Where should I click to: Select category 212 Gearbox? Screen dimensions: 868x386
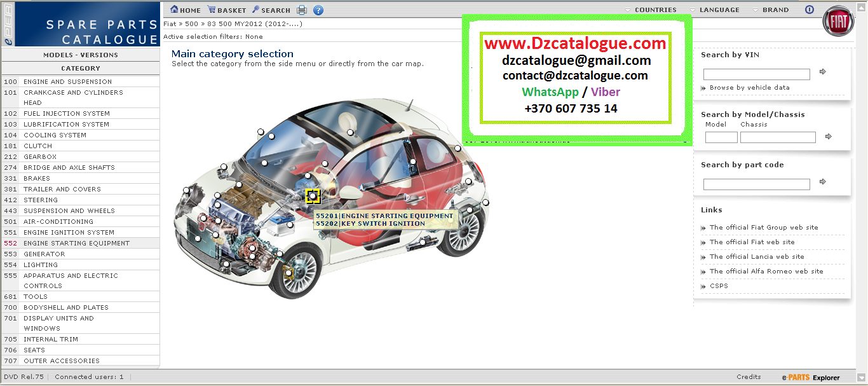click(x=81, y=157)
